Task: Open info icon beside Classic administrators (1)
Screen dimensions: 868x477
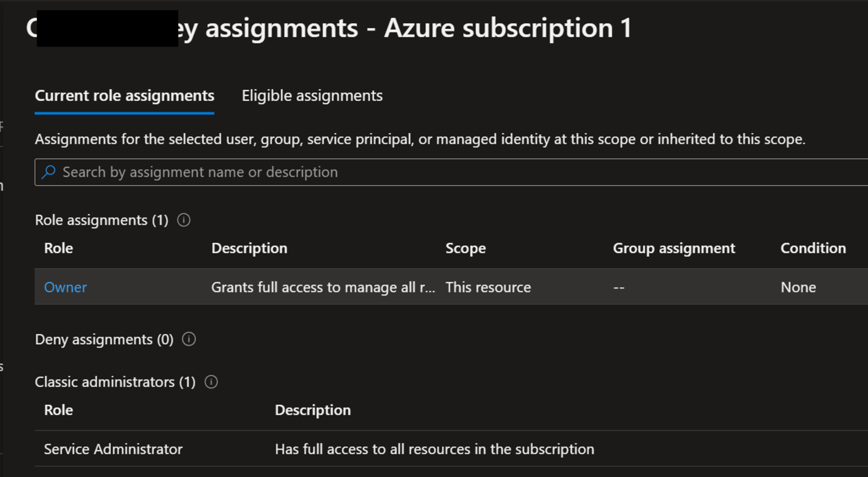Action: click(211, 382)
